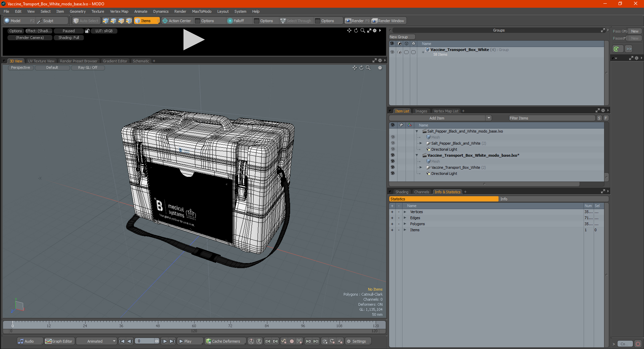The height and width of the screenshot is (349, 644).
Task: Open the Render Window
Action: pyautogui.click(x=388, y=21)
